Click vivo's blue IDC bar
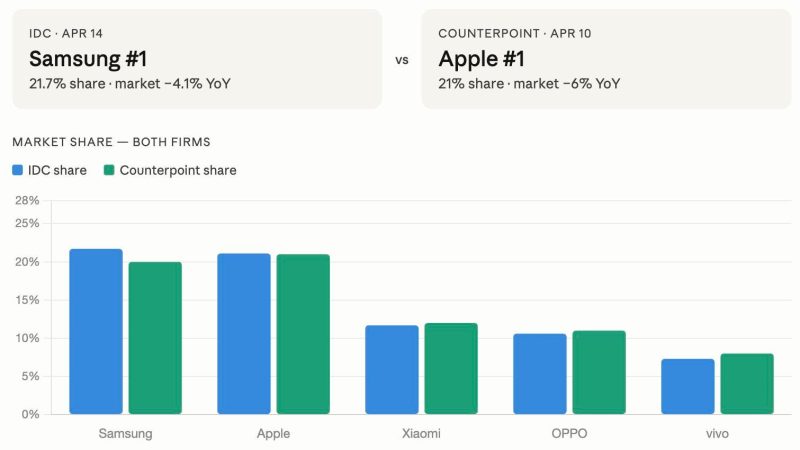800x450 pixels. click(688, 386)
